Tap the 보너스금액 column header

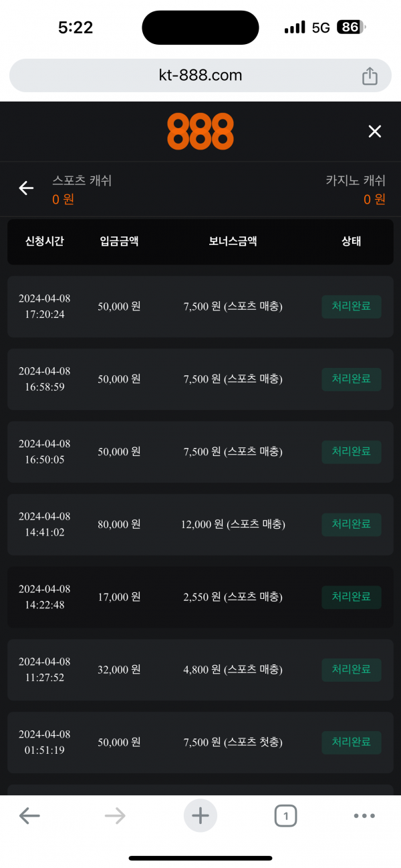click(x=233, y=242)
